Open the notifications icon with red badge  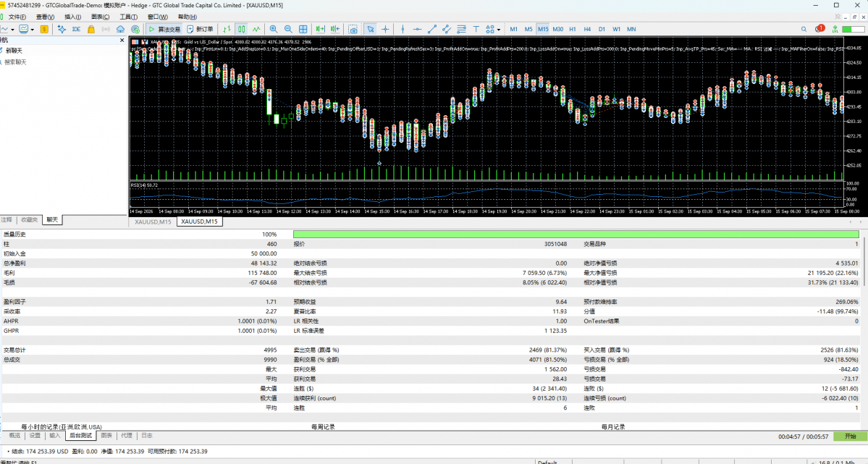click(x=819, y=28)
